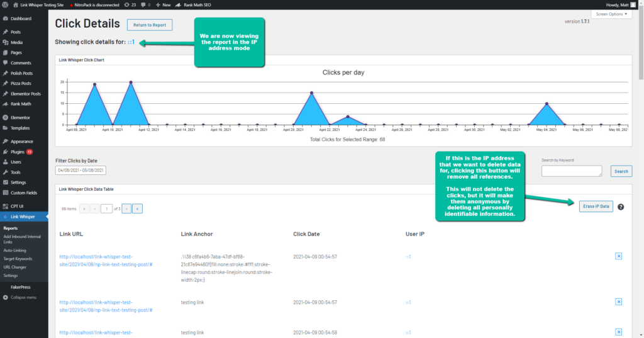Open the Howdy, Matt user menu
Image resolution: width=644 pixels, height=338 pixels.
click(621, 5)
